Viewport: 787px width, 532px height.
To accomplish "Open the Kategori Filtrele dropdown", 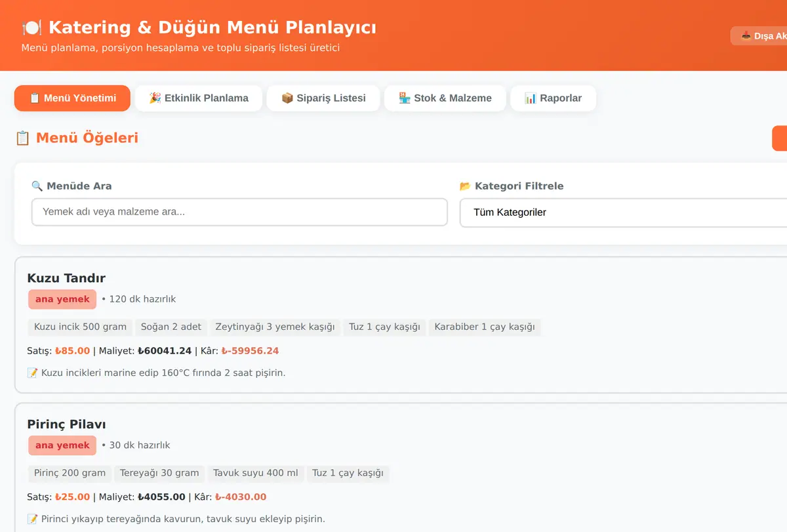I will click(x=623, y=213).
